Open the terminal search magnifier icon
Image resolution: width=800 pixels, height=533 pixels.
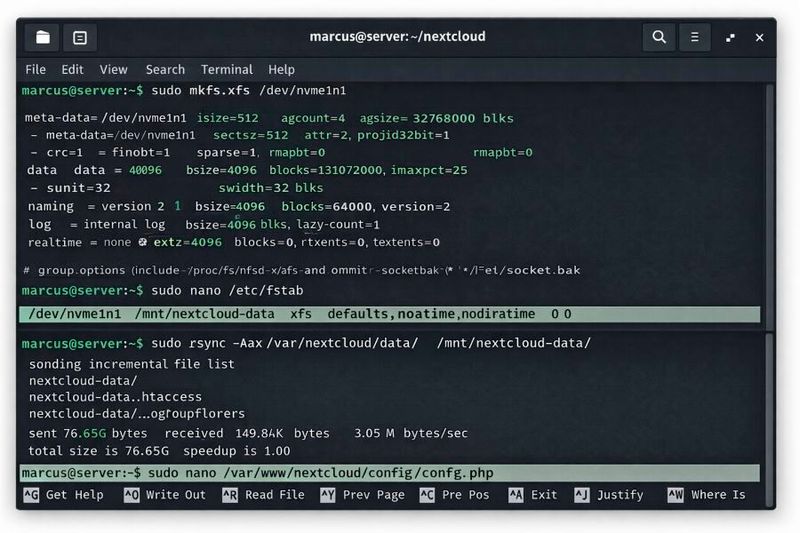tap(659, 37)
